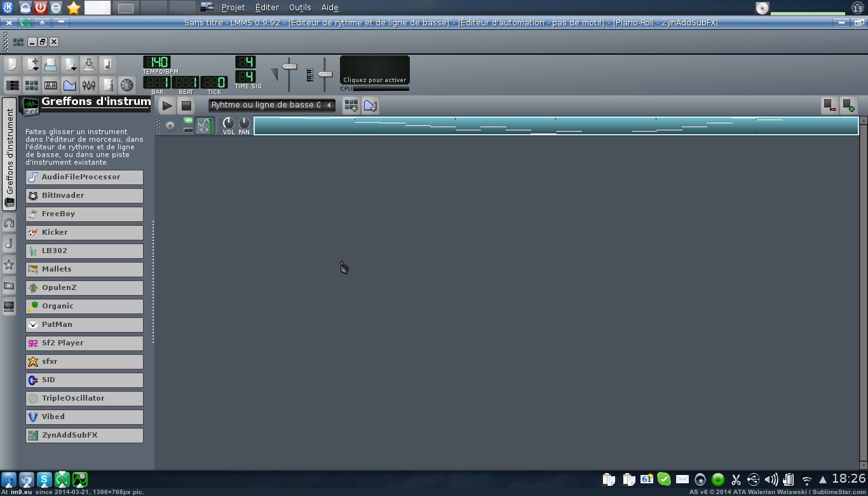The height and width of the screenshot is (496, 868).
Task: Select the TripleOscillator instrument plugin
Action: pyautogui.click(x=85, y=398)
